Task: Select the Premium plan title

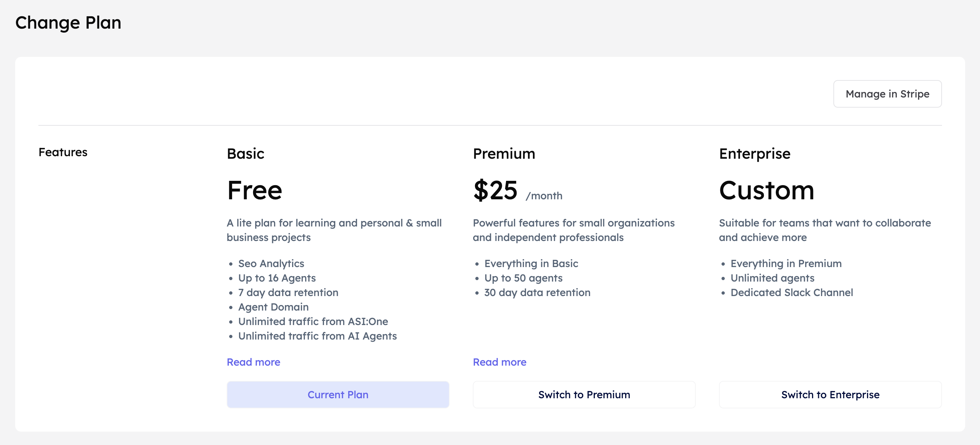Action: click(504, 154)
